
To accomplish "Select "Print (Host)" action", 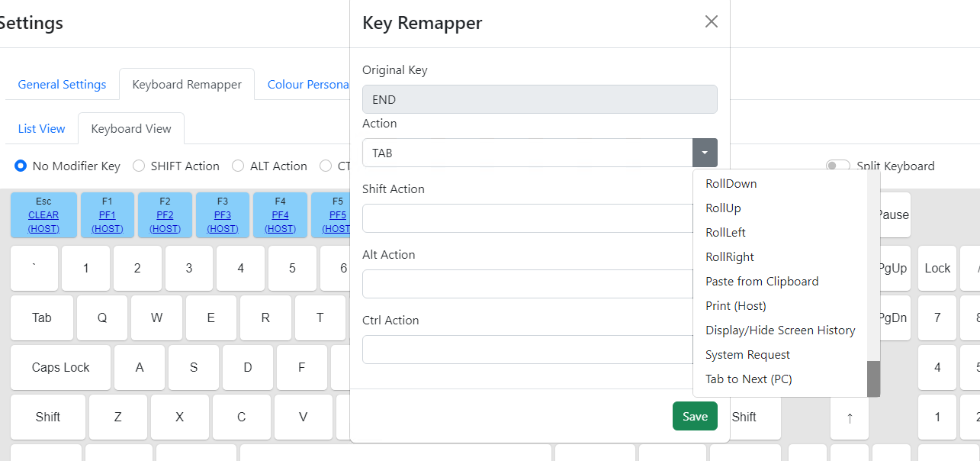I will pos(735,305).
